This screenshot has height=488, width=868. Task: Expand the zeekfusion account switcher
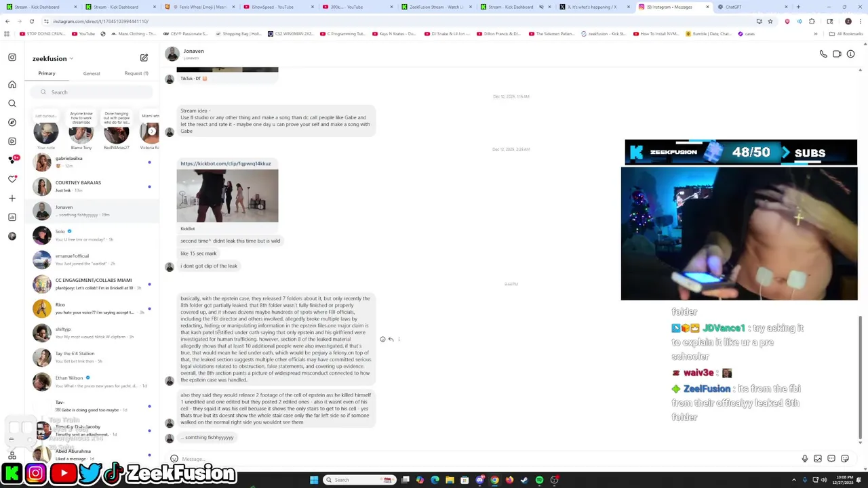(53, 59)
